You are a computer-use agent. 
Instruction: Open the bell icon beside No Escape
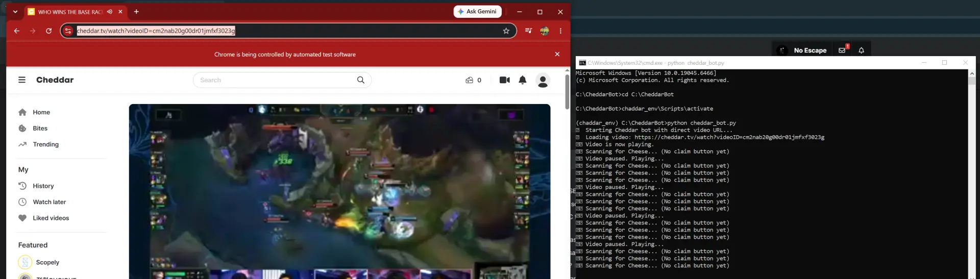point(861,50)
